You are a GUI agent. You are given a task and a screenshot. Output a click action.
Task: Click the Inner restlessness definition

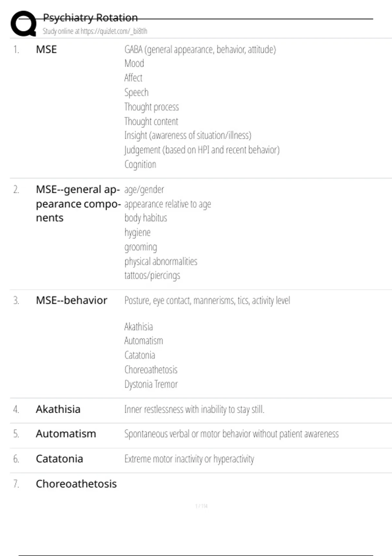coord(194,409)
